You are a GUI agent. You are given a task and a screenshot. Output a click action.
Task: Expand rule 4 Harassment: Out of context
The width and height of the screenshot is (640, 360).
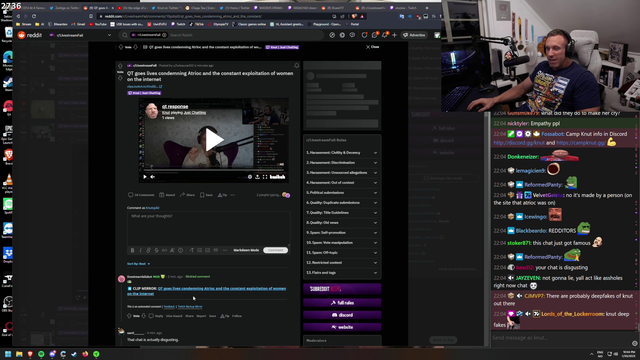[x=342, y=182]
